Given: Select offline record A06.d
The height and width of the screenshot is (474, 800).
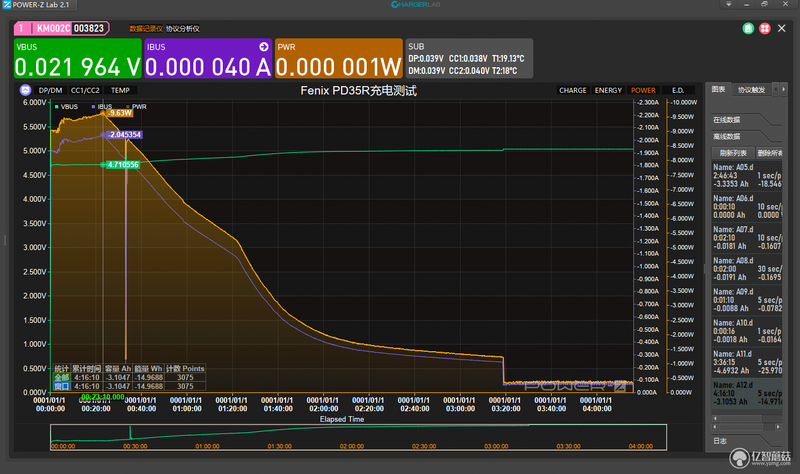Looking at the screenshot, I should pos(747,207).
